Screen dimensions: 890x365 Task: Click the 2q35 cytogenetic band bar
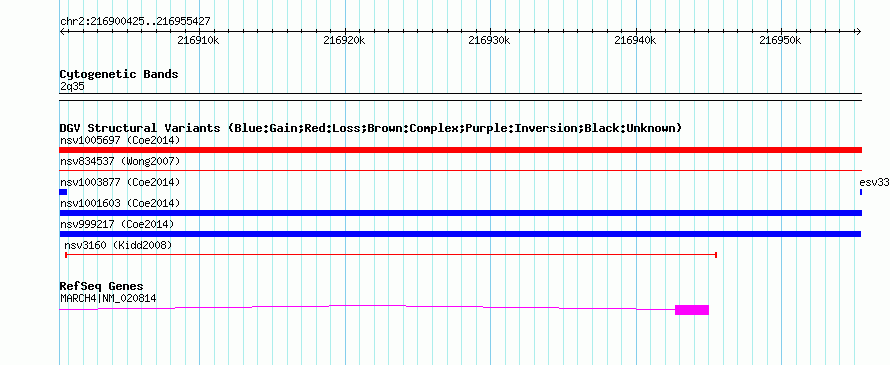[x=460, y=97]
